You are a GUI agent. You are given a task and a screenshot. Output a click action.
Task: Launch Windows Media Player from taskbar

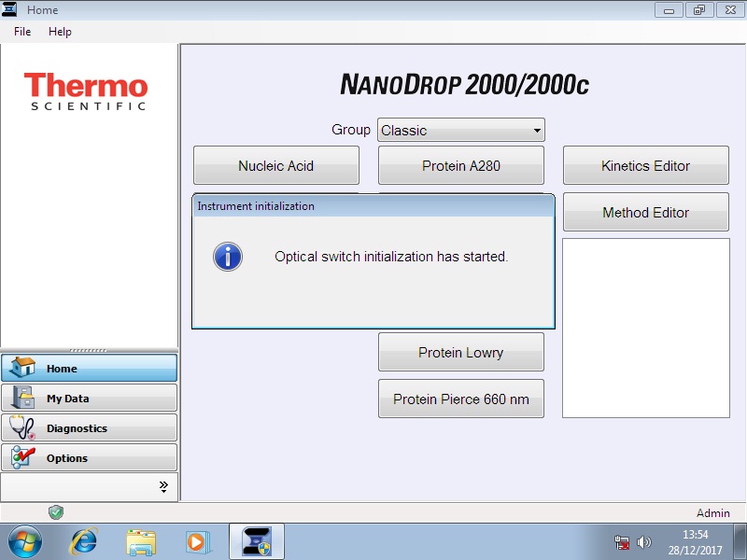point(197,542)
